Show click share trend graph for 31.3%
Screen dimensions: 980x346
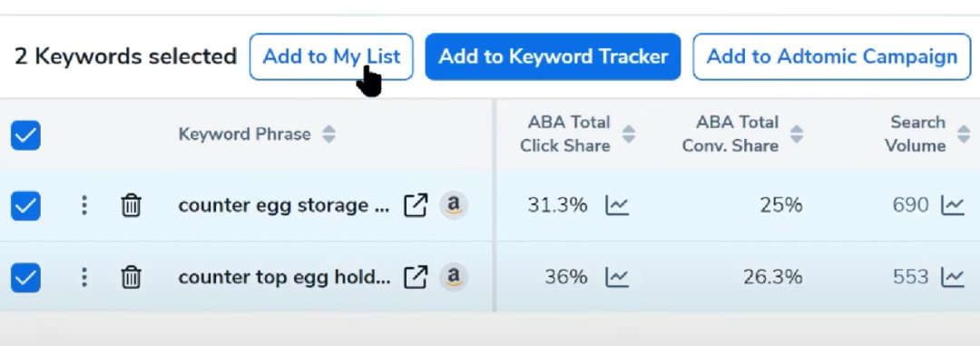pos(617,205)
